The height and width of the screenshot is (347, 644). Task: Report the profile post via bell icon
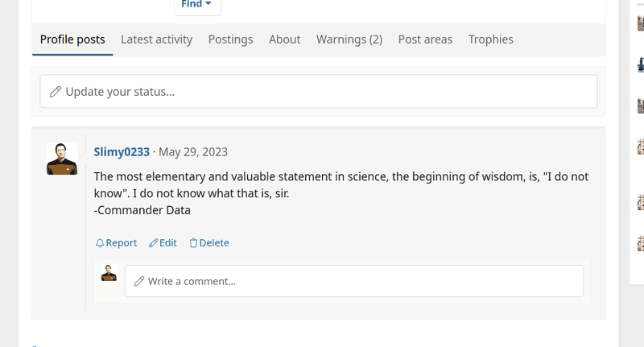100,243
